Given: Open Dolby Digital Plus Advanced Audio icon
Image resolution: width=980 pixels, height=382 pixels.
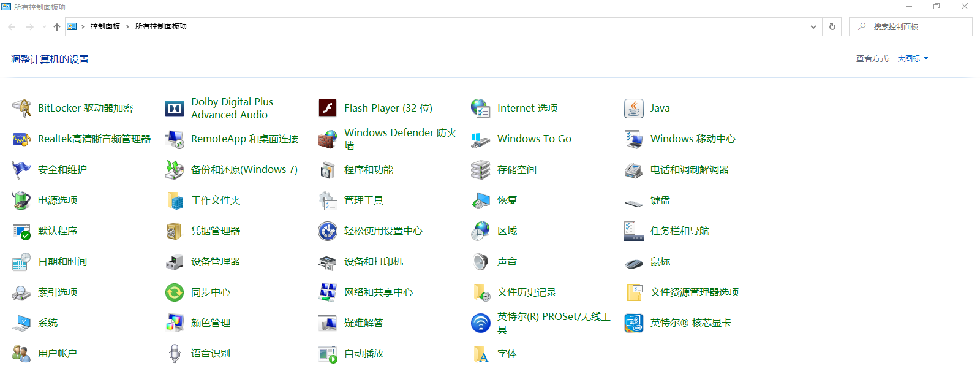Looking at the screenshot, I should pyautogui.click(x=175, y=109).
